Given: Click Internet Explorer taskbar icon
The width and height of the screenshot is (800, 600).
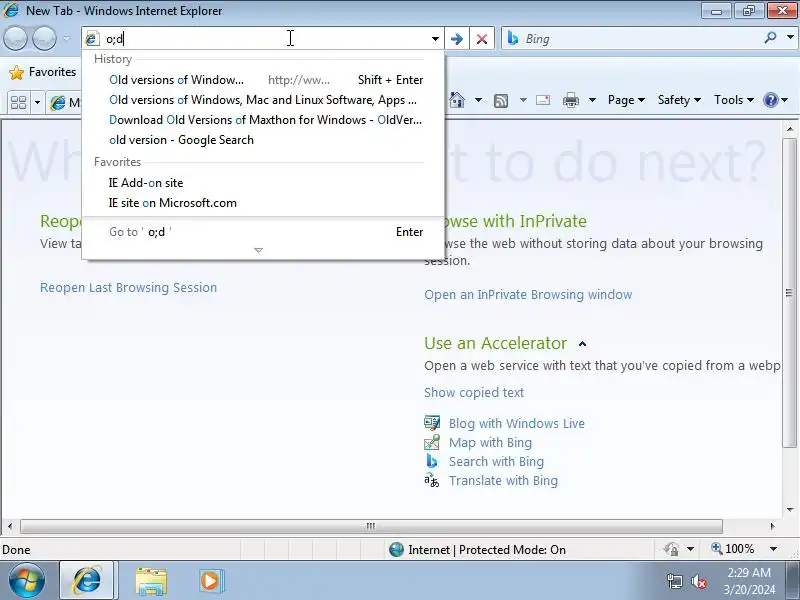Looking at the screenshot, I should 88,581.
